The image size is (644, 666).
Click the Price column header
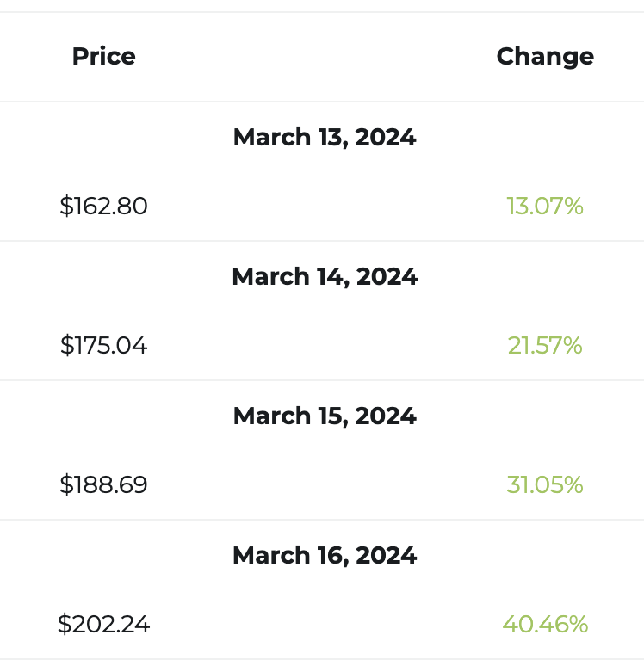[104, 57]
